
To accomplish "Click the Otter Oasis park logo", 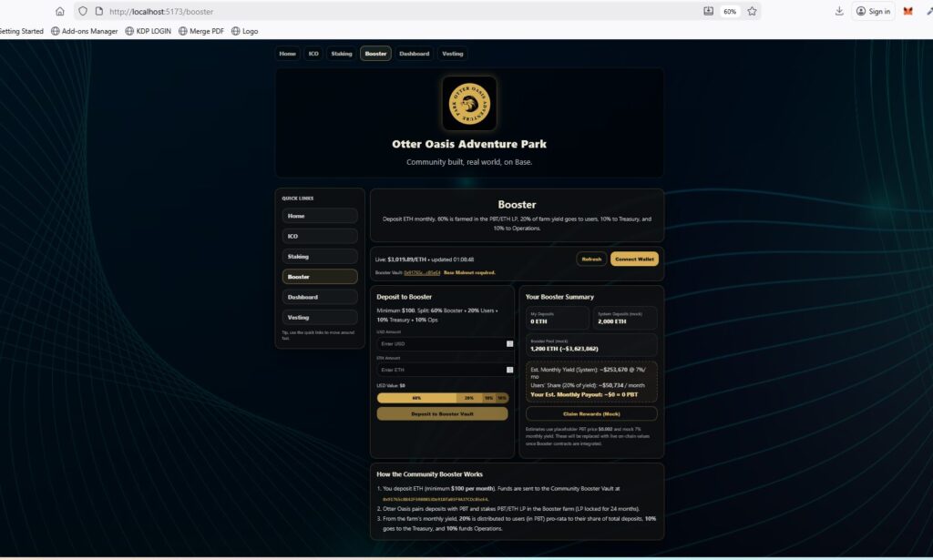I will tap(469, 103).
